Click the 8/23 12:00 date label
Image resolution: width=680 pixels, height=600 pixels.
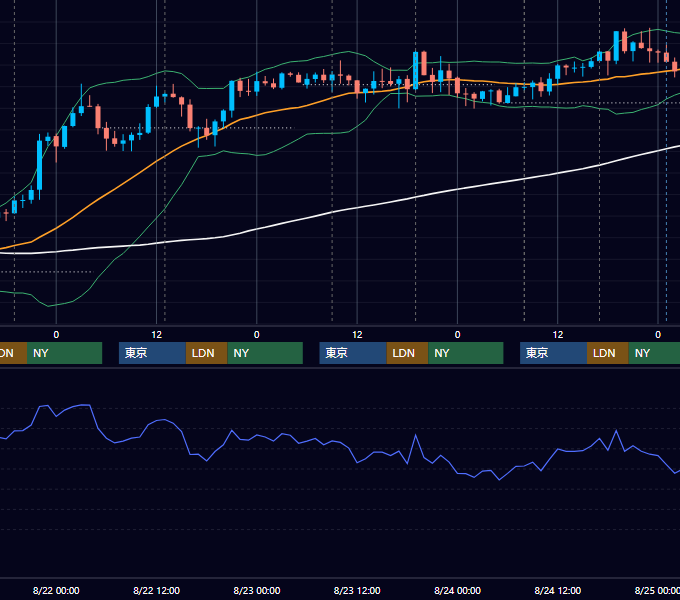[x=357, y=590]
